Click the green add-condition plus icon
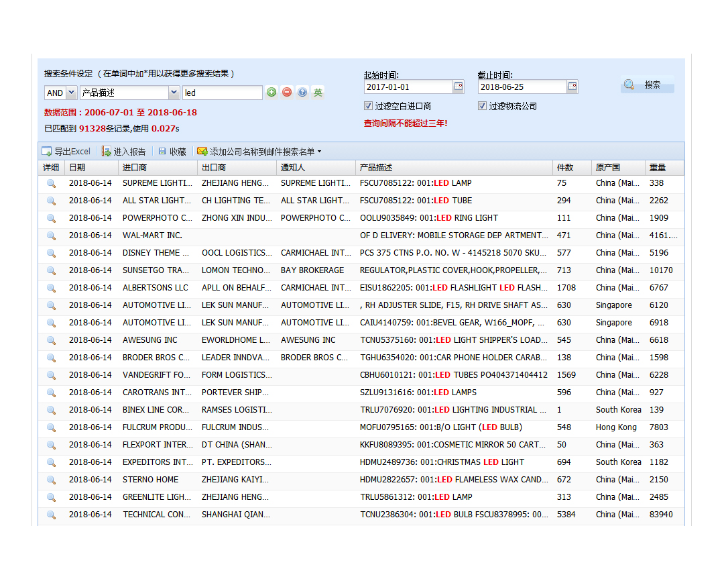Screen dimensions: 728x577 point(271,92)
